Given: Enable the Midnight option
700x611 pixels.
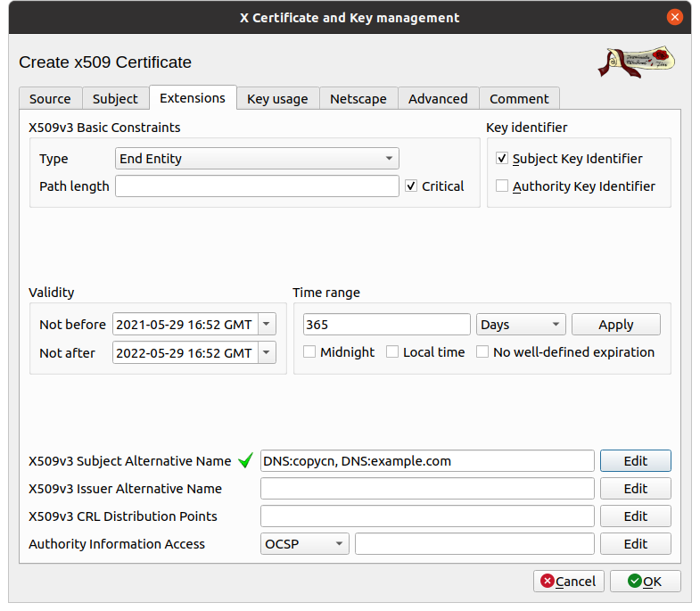Looking at the screenshot, I should [310, 352].
